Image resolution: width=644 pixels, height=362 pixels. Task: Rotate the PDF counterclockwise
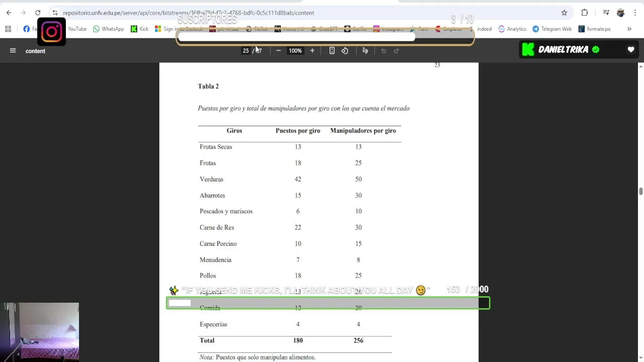click(345, 50)
